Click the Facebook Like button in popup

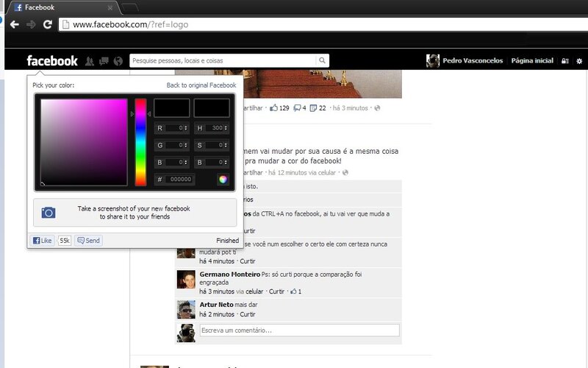point(42,241)
